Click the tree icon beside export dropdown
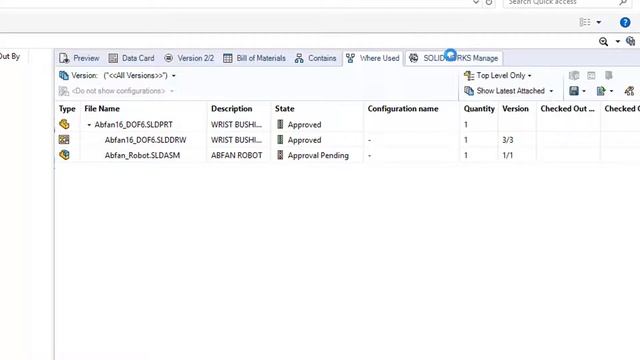 point(629,91)
